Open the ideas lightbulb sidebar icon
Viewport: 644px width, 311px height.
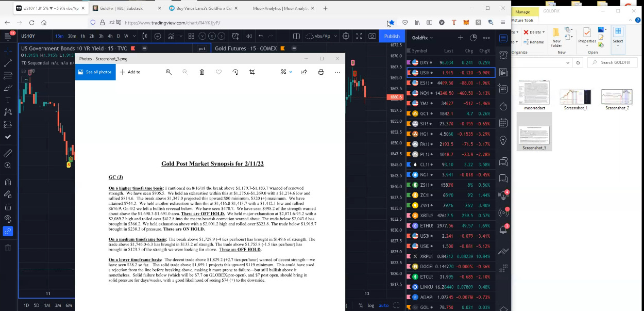click(503, 140)
